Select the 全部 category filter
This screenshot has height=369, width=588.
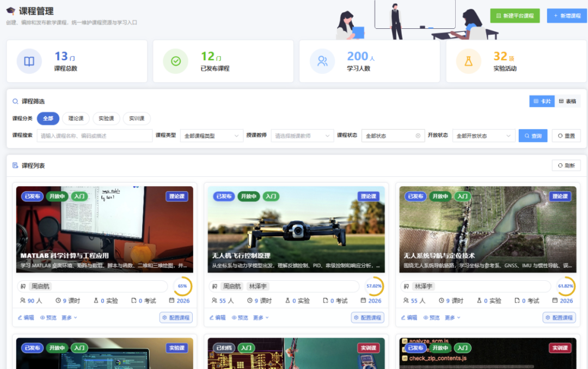[x=48, y=119]
